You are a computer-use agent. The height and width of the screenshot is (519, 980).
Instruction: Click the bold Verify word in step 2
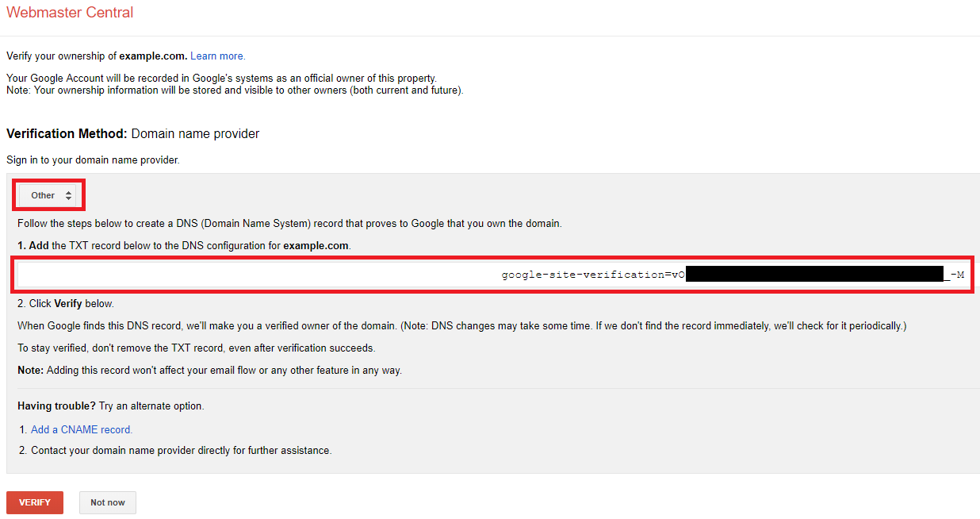tap(68, 304)
